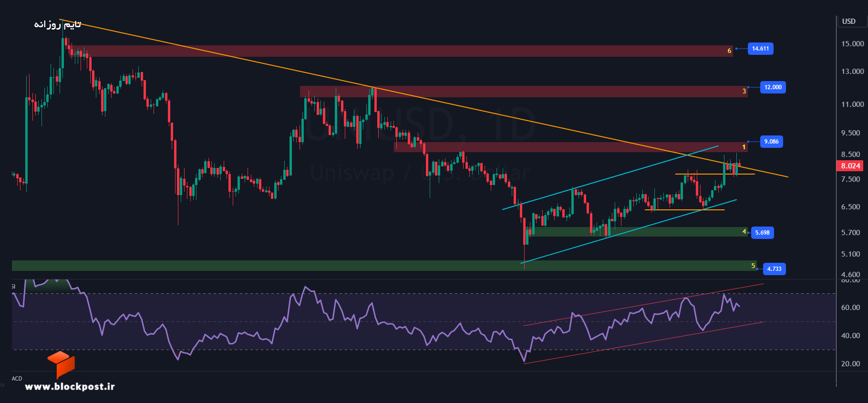Select the 12.000 price label
Screen dimensions: 868x403
click(773, 87)
